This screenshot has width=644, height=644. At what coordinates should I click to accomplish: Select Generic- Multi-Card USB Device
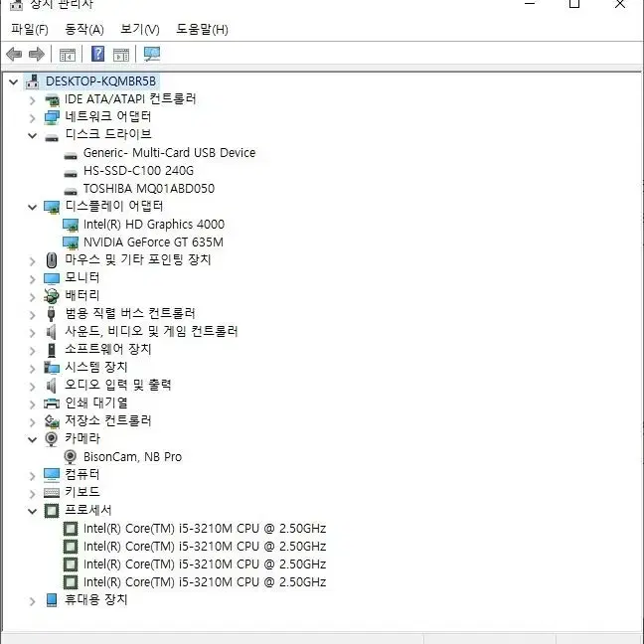click(x=169, y=153)
